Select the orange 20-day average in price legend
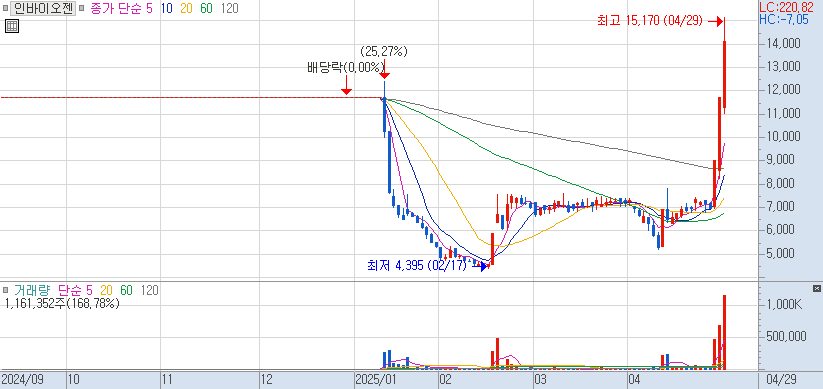The height and width of the screenshot is (389, 823). pos(187,9)
